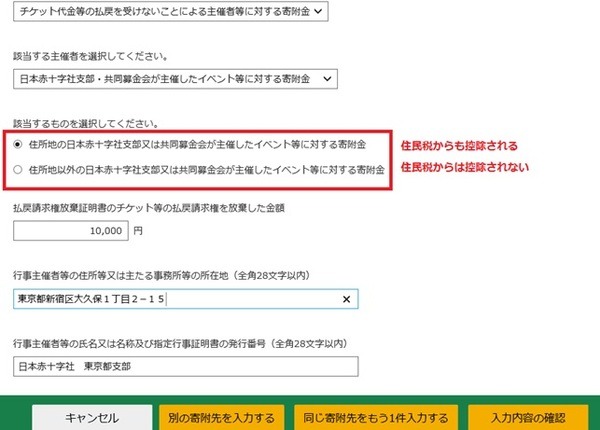Click the 該当するものを選択してください label
This screenshot has width=600, height=430.
pyautogui.click(x=86, y=124)
